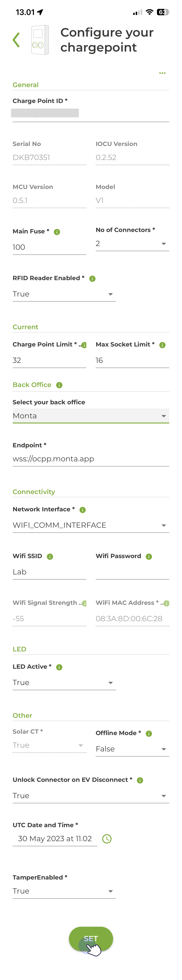The height and width of the screenshot is (980, 182).
Task: Edit the Wifi SSID field
Action: pos(49,572)
